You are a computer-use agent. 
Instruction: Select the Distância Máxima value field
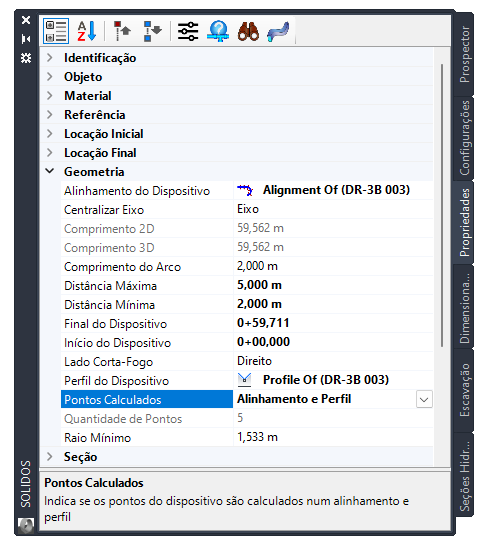(x=333, y=285)
